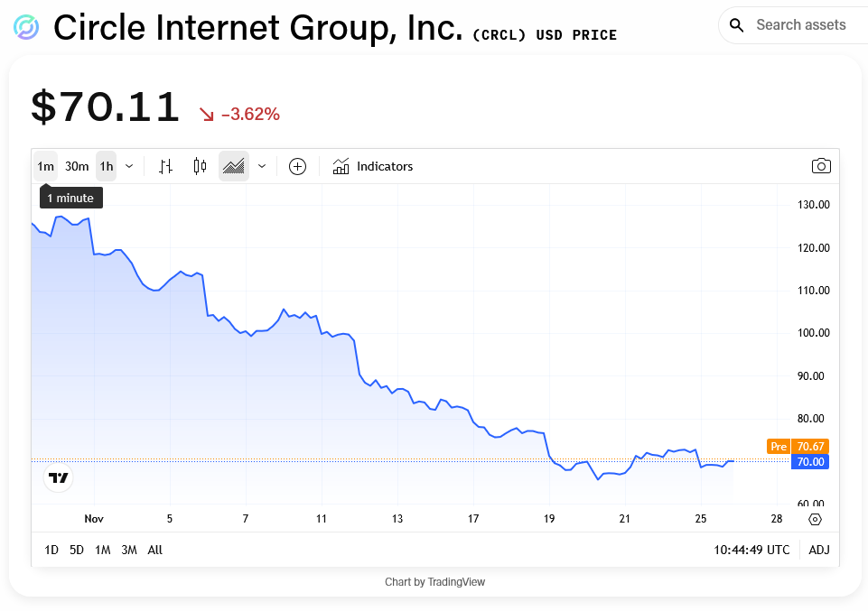The width and height of the screenshot is (868, 611).
Task: Focus the Search assets field
Action: pos(800,25)
